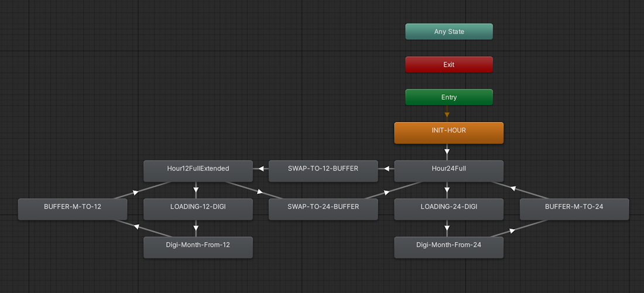The height and width of the screenshot is (293, 644).
Task: Click transition arrow from Hour12FullExtended to SWAP-TO-24-BUFFER
Action: 259,192
